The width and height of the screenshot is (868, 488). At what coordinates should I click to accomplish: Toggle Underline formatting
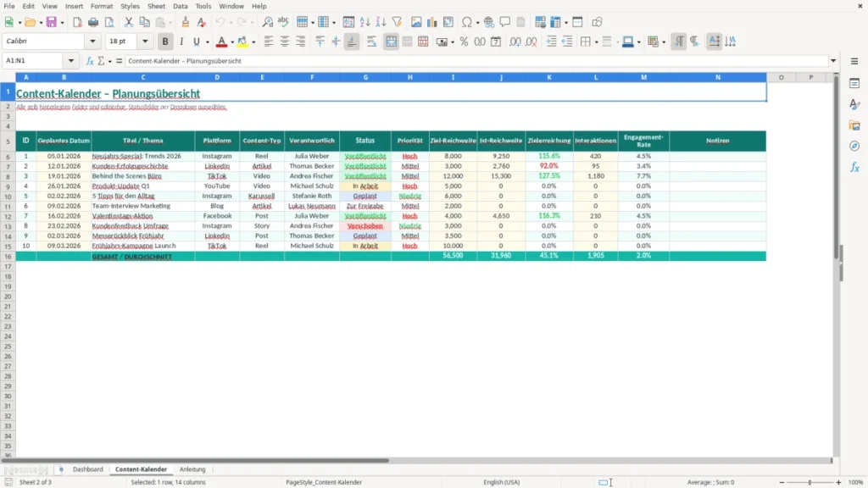coord(196,42)
